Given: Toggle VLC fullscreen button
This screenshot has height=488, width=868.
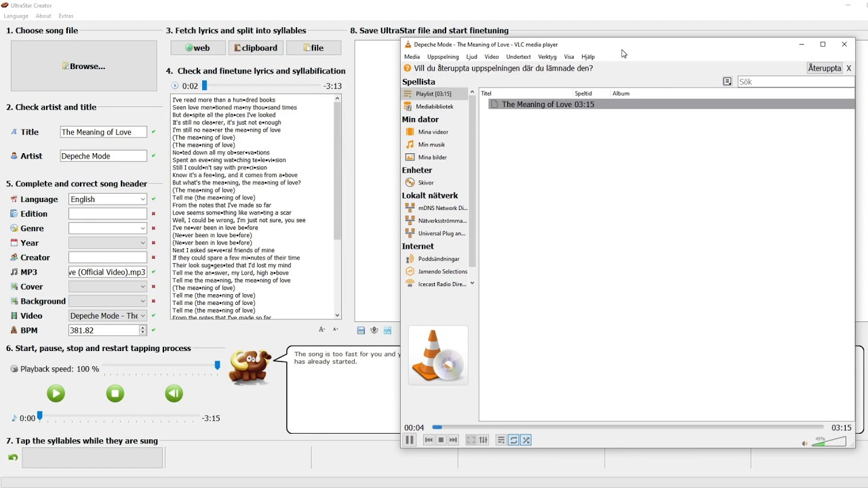Looking at the screenshot, I should click(471, 440).
